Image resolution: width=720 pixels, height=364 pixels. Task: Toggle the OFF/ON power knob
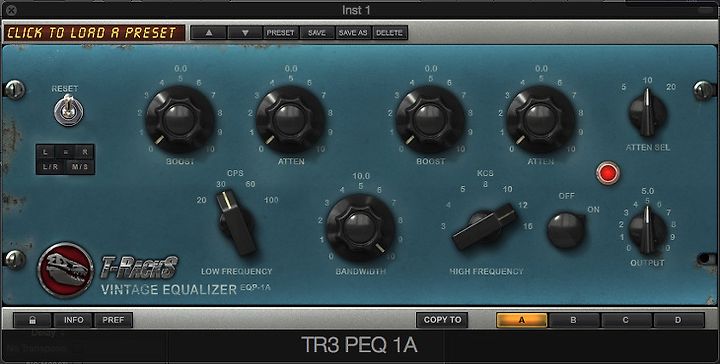(x=566, y=230)
